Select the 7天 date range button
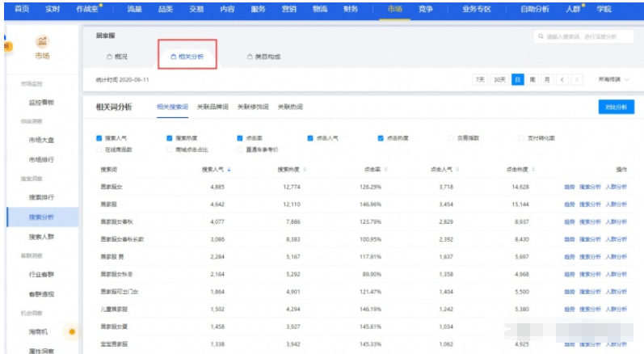The width and height of the screenshot is (644, 354). (480, 80)
